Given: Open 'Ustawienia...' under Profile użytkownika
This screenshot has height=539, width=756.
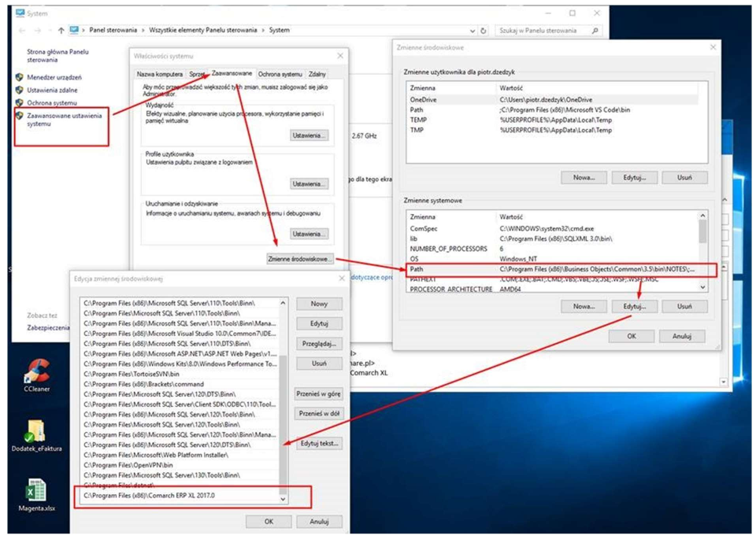Looking at the screenshot, I should coord(309,184).
